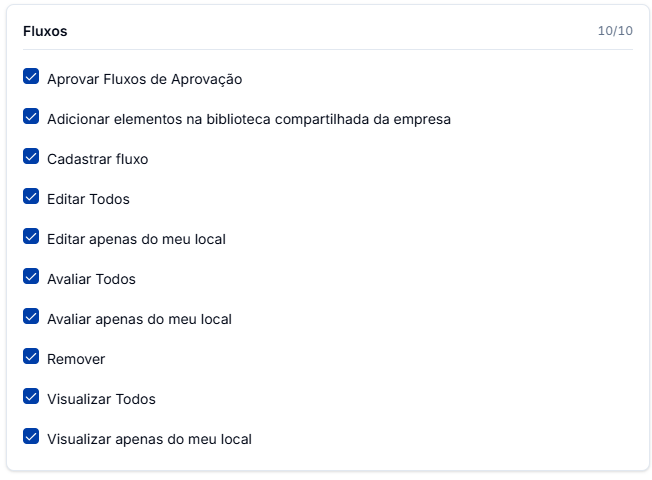Viewport: 652px width, 480px height.
Task: Click the Avaliar Todos label text
Action: tap(91, 279)
